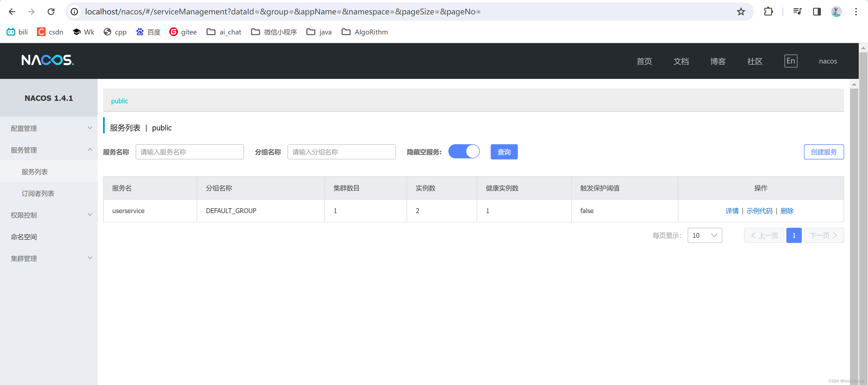Click the 集群管理 section icon

coord(90,258)
